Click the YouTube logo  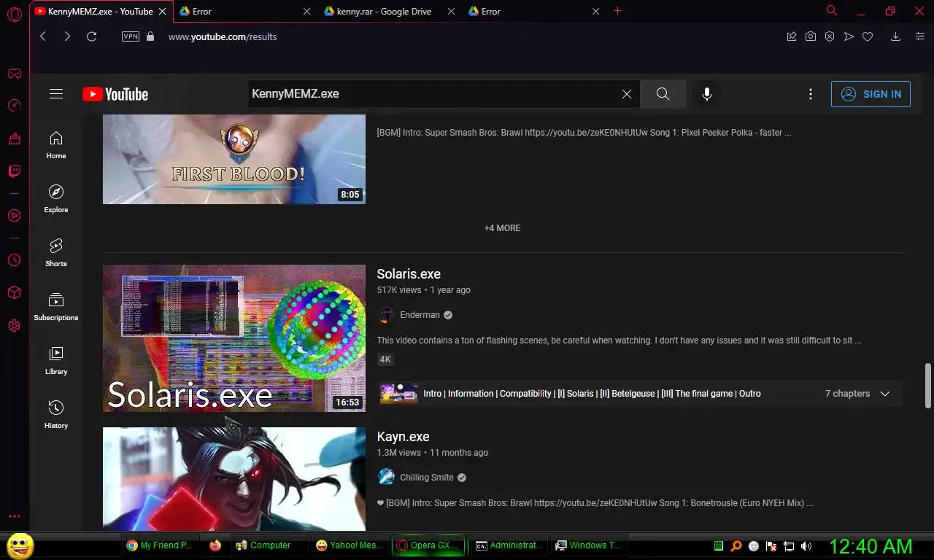click(x=115, y=94)
